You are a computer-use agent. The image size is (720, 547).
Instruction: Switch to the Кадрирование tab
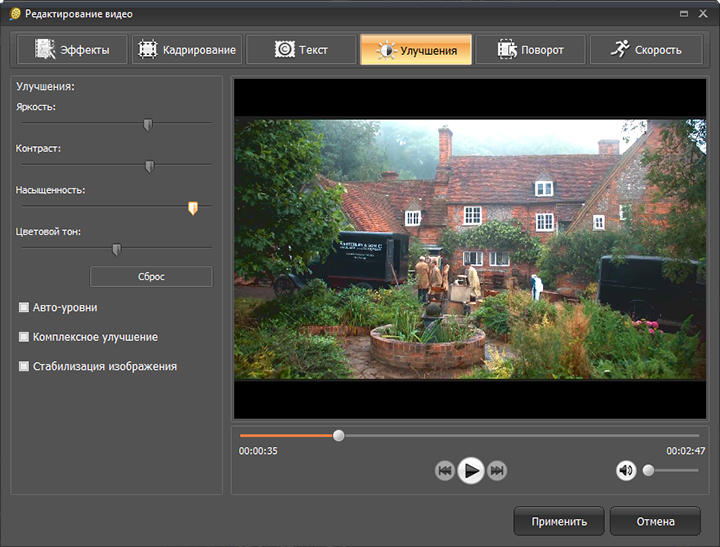click(187, 50)
